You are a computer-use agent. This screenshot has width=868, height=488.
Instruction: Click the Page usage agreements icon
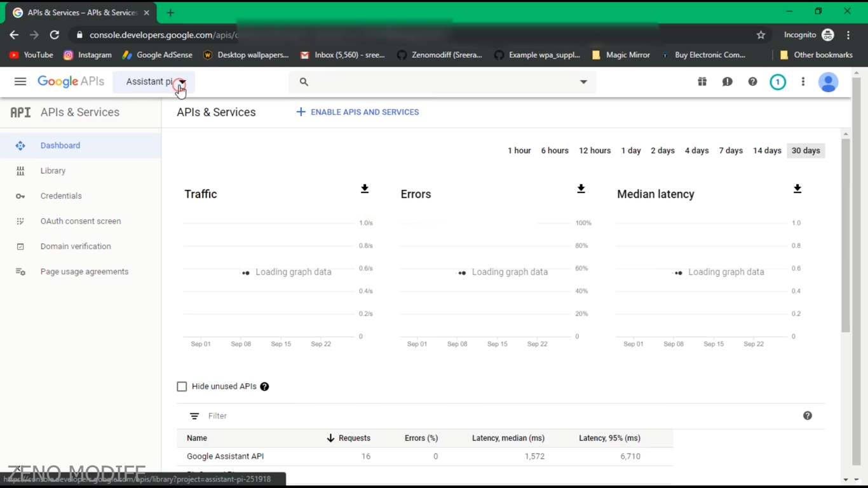20,272
